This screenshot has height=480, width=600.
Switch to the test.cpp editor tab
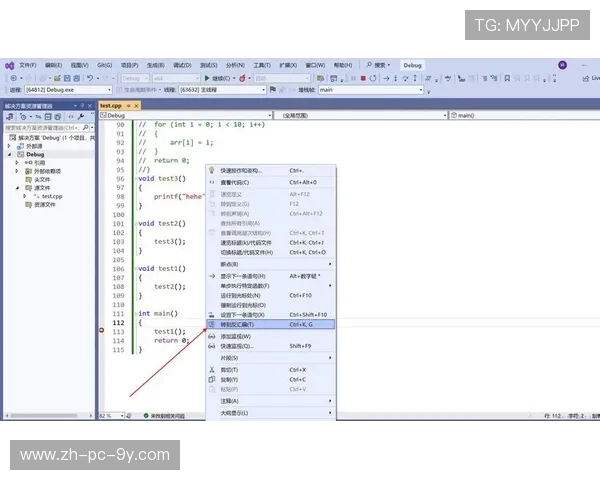[111, 106]
